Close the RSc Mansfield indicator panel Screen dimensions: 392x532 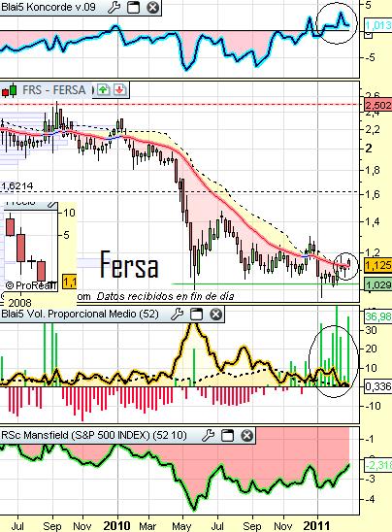coord(246,435)
